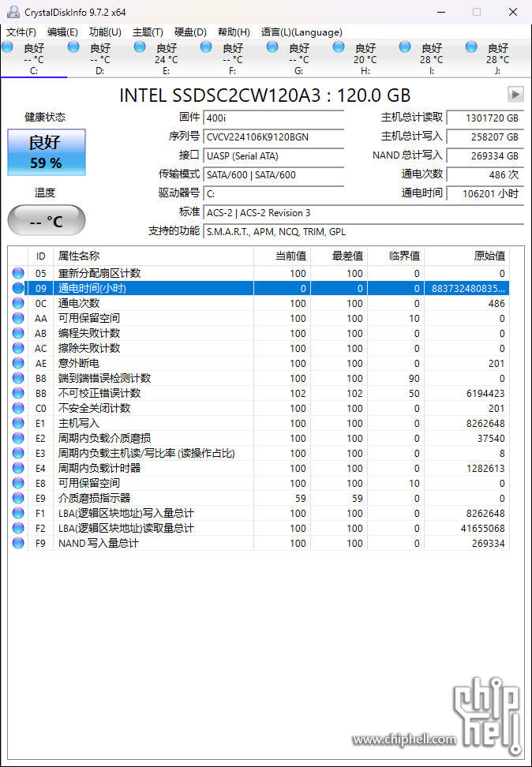Image resolution: width=532 pixels, height=767 pixels.
Task: Click the 固件 firmware value field
Action: pos(273,118)
